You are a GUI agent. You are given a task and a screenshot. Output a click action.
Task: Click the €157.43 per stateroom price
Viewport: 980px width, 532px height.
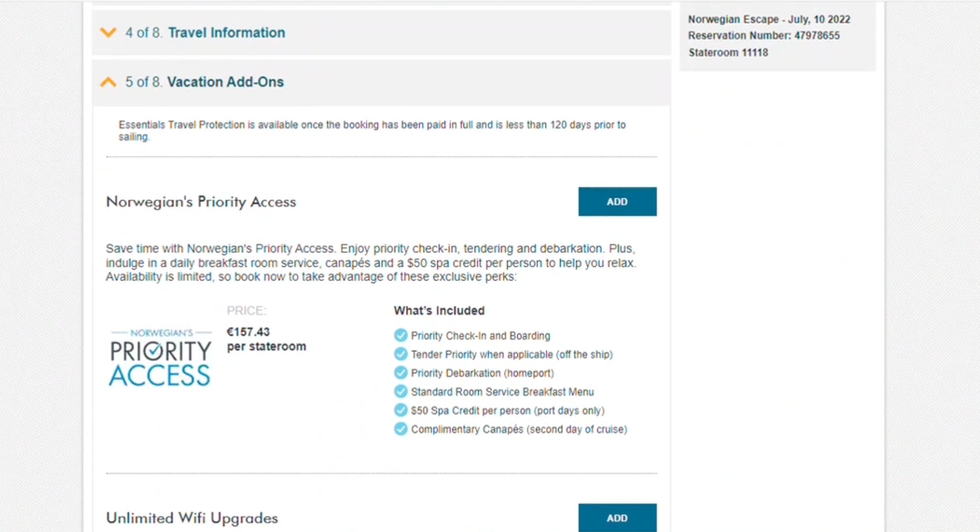[266, 339]
